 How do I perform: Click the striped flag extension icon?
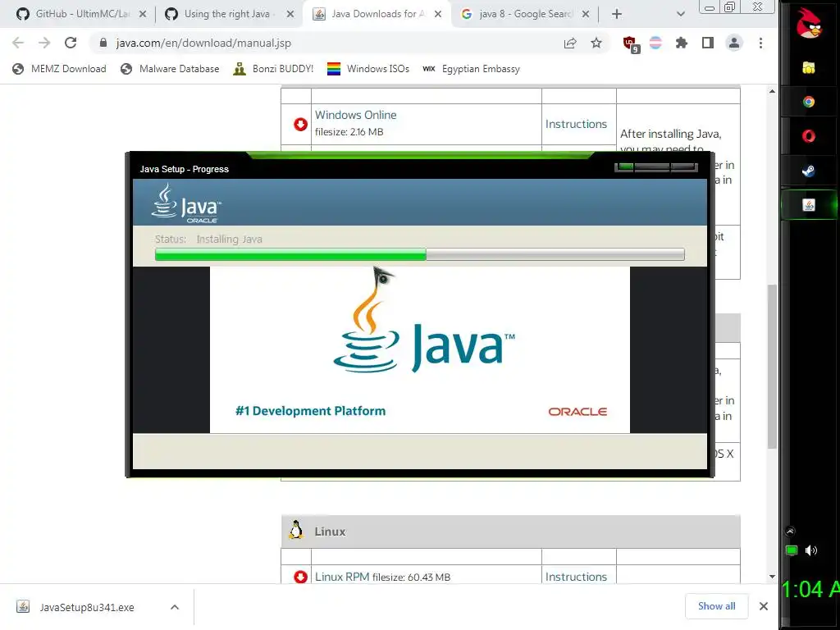(655, 43)
